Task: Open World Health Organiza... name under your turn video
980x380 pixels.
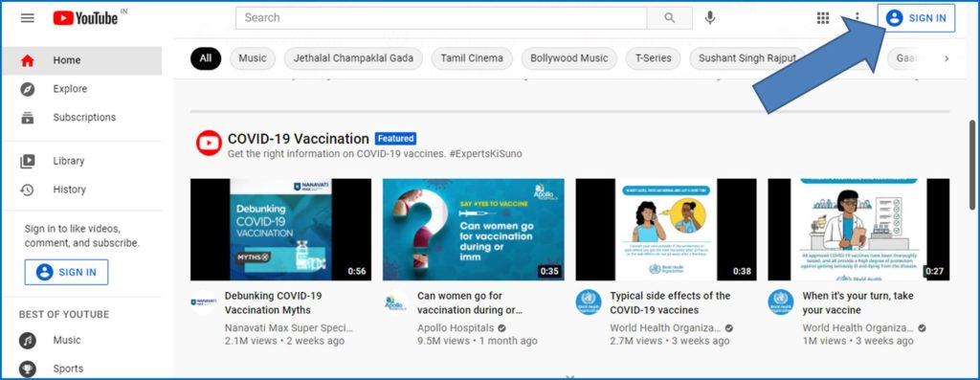Action: pyautogui.click(x=858, y=328)
